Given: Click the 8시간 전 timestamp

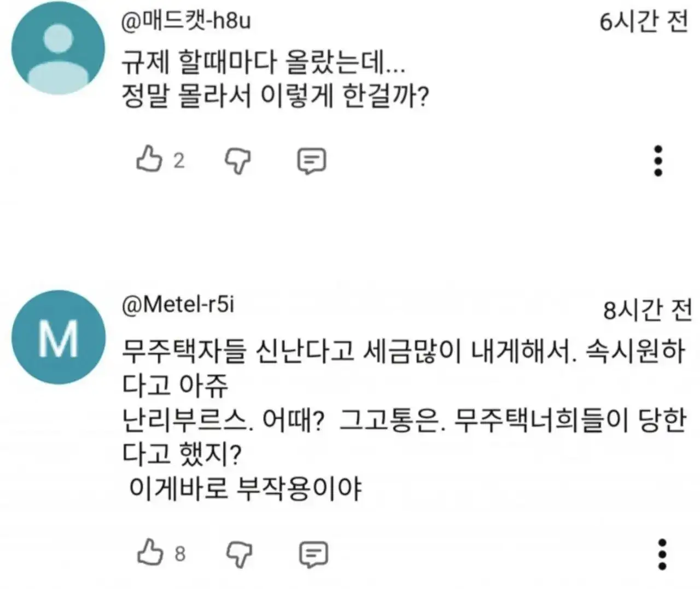Looking at the screenshot, I should [x=647, y=310].
